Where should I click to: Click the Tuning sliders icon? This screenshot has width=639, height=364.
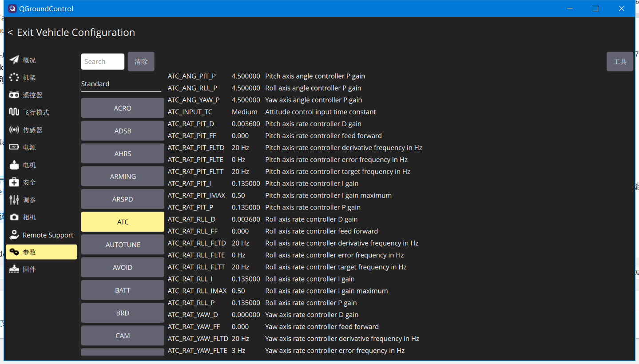(14, 200)
